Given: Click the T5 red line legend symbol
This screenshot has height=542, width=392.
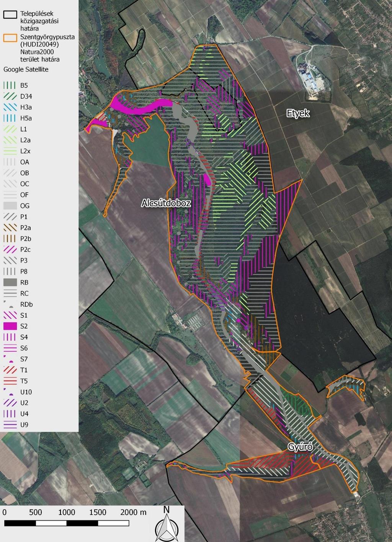Looking at the screenshot, I should pyautogui.click(x=10, y=381).
